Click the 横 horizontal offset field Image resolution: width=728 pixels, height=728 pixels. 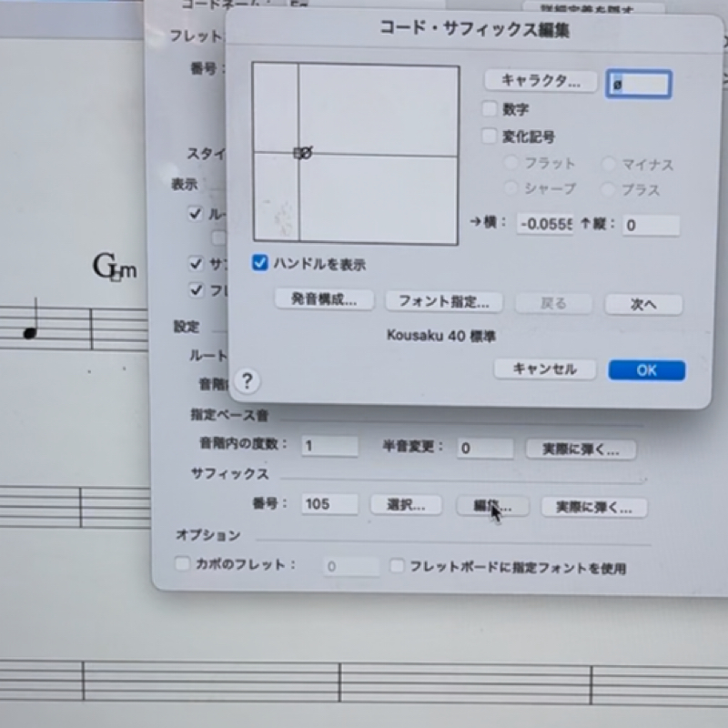[544, 225]
